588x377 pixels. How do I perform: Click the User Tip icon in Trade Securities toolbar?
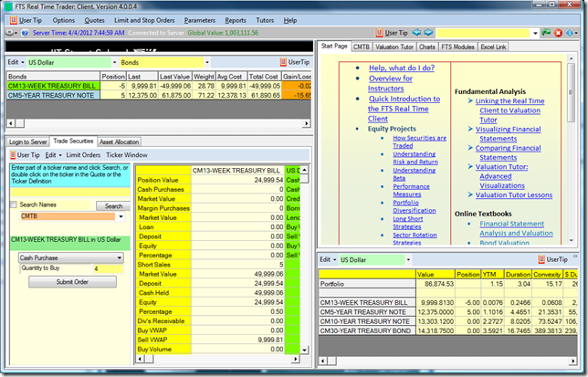pyautogui.click(x=13, y=155)
